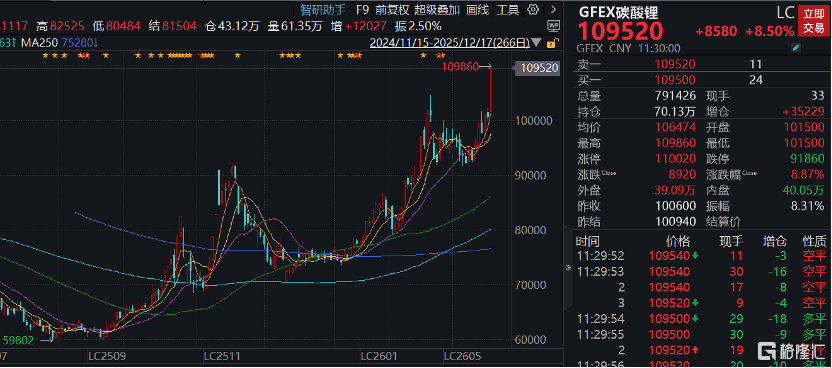Click the 内盘 value 40.05万
This screenshot has height=368, width=832.
pyautogui.click(x=803, y=190)
